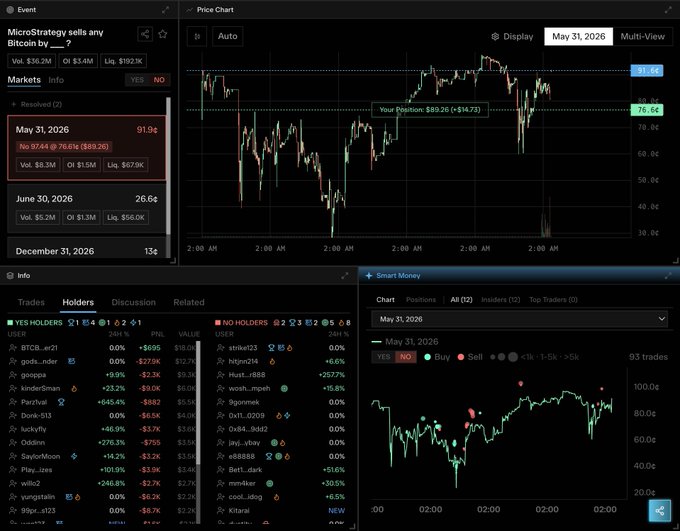This screenshot has height=531, width=680.
Task: Click user Kitarai in NO holders
Action: pos(239,511)
